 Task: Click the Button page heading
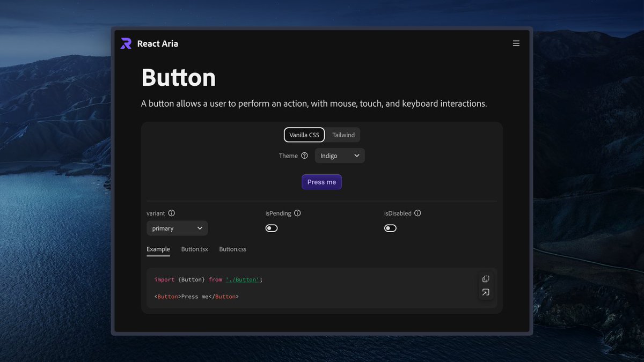pos(179,78)
